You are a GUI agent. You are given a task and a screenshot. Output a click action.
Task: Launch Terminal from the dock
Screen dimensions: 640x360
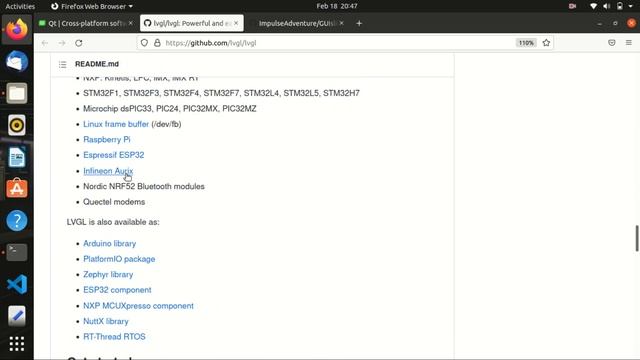[17, 252]
